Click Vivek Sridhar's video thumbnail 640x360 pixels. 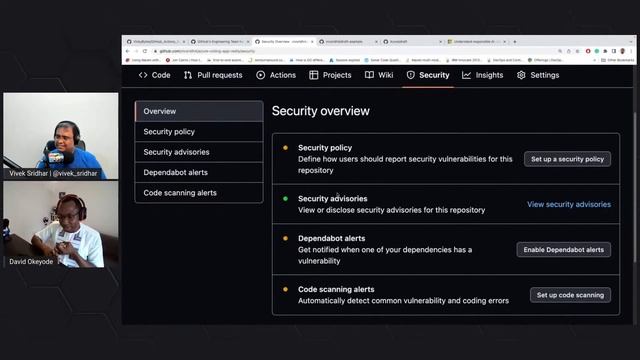pyautogui.click(x=61, y=136)
